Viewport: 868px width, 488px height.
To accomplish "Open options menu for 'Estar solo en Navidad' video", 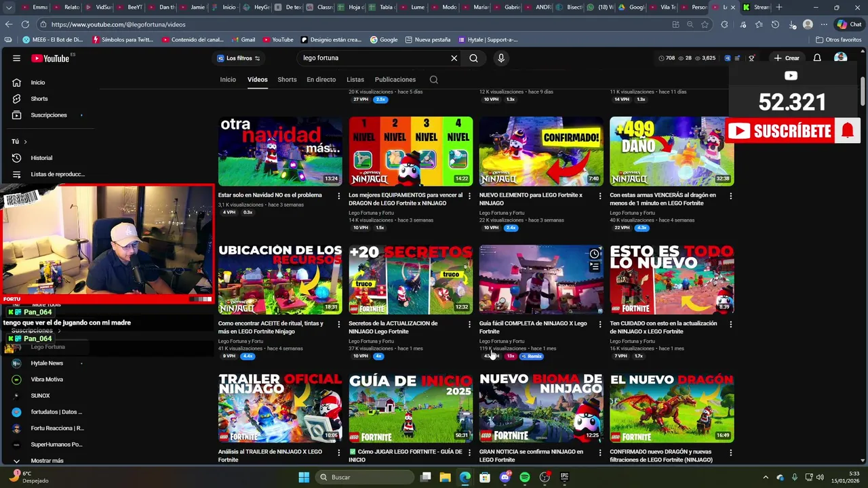I will pyautogui.click(x=339, y=196).
